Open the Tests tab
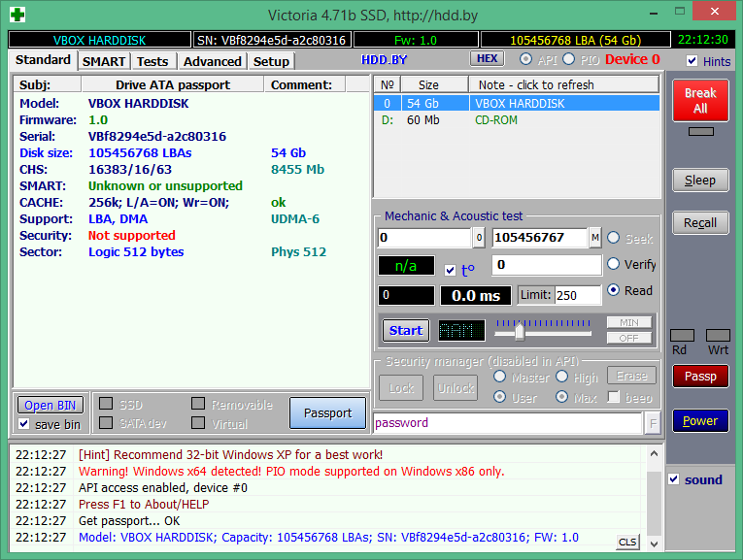The width and height of the screenshot is (743, 560). (152, 61)
